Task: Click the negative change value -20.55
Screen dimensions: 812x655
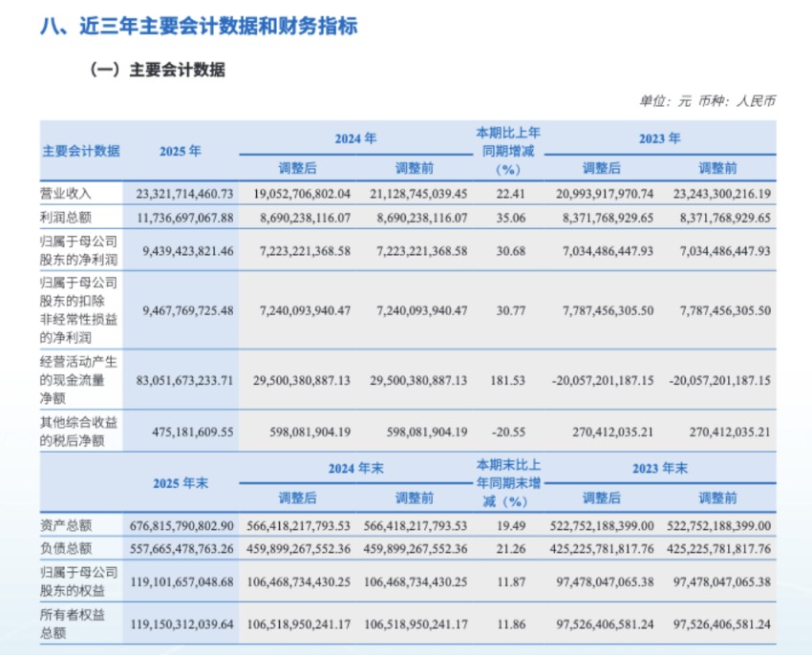Action: click(508, 432)
